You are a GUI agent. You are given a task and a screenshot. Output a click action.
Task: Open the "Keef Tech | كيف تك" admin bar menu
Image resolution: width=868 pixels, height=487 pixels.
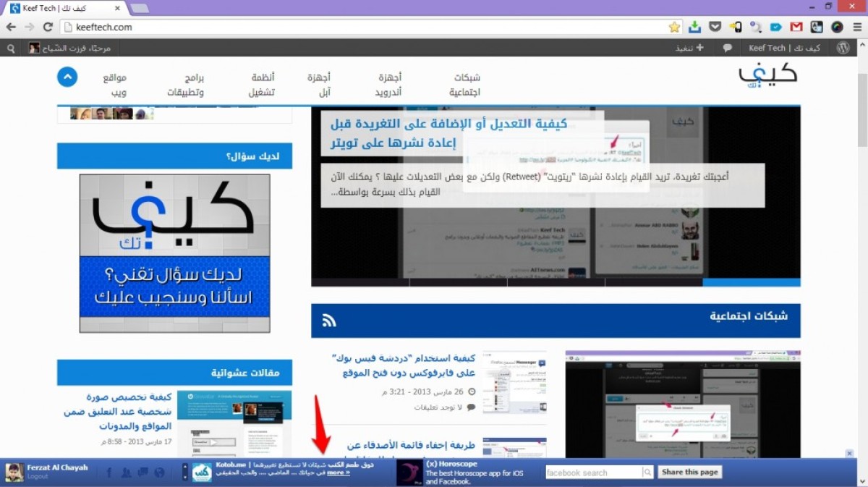[x=784, y=48]
